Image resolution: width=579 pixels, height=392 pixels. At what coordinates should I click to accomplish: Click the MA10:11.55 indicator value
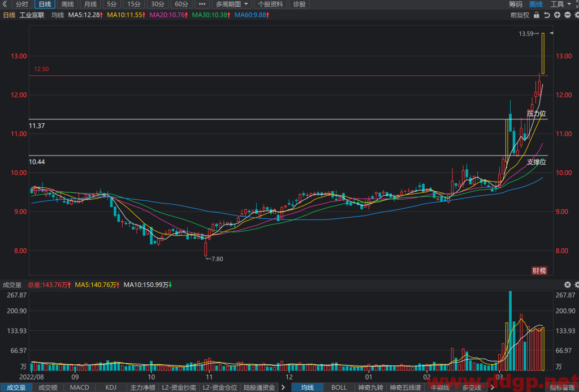tap(126, 15)
